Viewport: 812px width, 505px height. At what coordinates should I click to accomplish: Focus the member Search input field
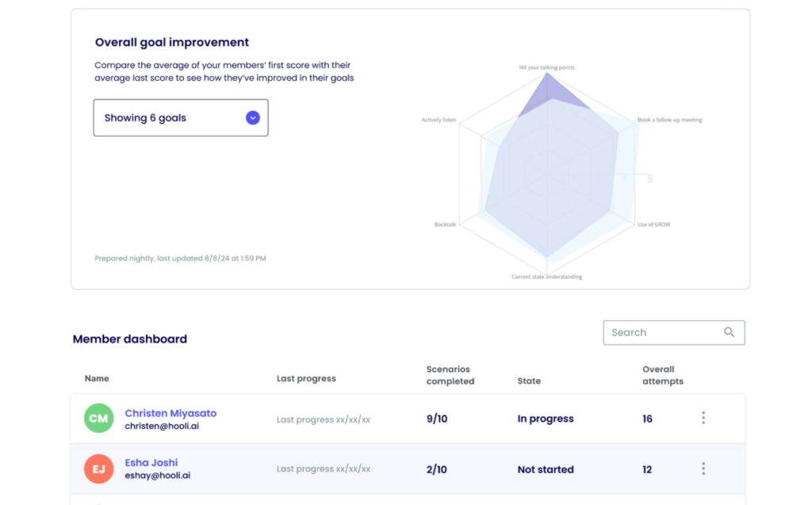click(x=662, y=333)
